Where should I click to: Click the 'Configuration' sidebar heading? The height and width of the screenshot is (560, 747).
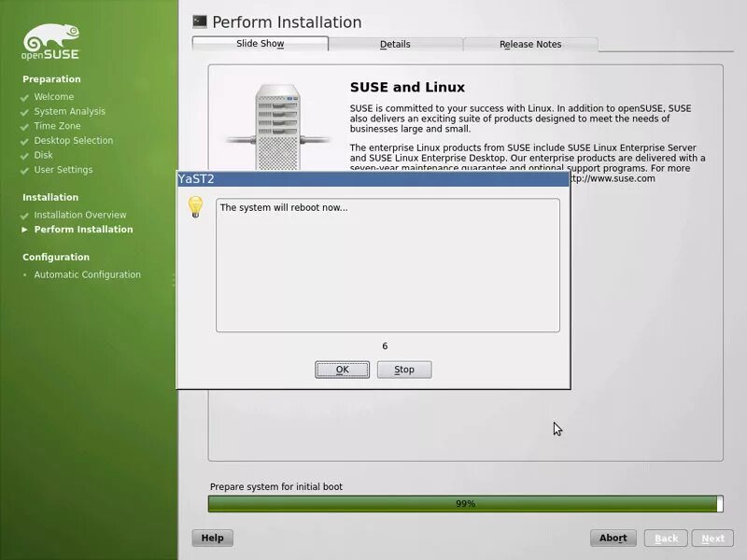56,258
